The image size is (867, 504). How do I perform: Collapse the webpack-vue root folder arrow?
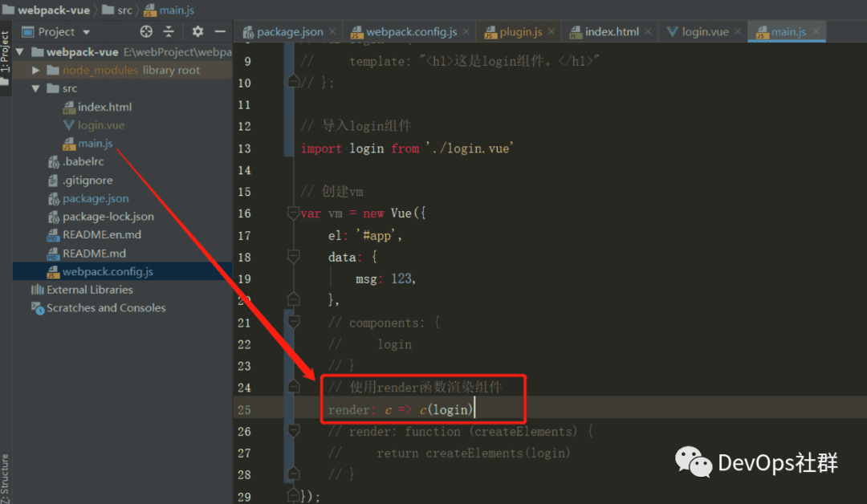(x=20, y=52)
